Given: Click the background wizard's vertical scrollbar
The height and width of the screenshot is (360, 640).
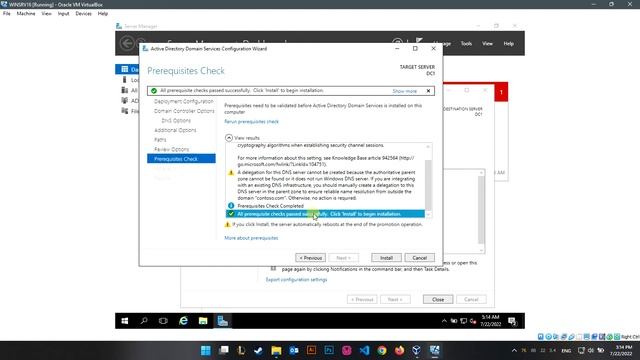Looking at the screenshot, I should 481,210.
